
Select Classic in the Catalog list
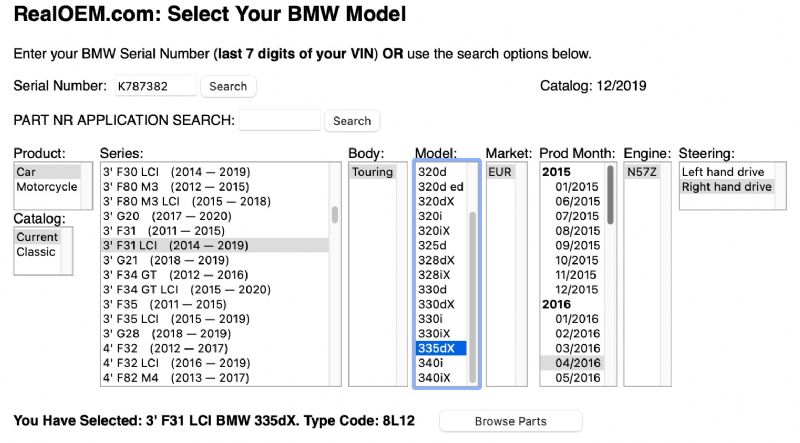[x=36, y=252]
